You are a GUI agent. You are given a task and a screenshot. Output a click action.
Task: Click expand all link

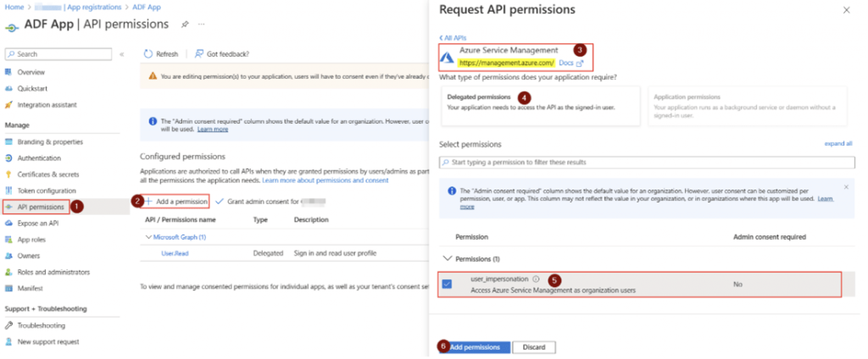tap(838, 143)
